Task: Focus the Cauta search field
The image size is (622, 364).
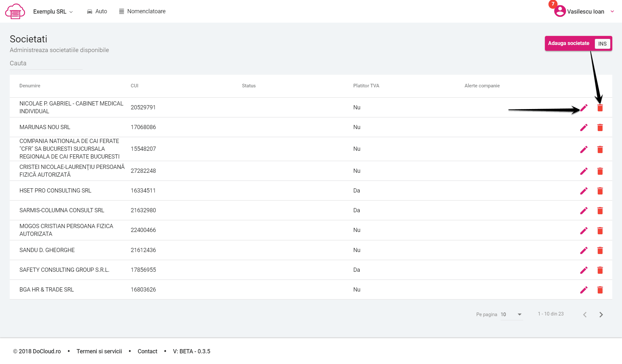Action: pos(46,63)
